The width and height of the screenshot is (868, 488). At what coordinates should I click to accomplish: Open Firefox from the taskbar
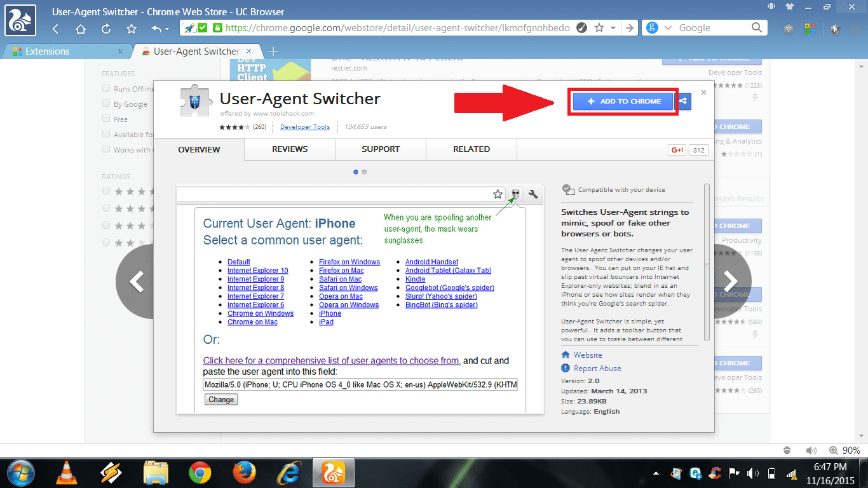tap(245, 473)
